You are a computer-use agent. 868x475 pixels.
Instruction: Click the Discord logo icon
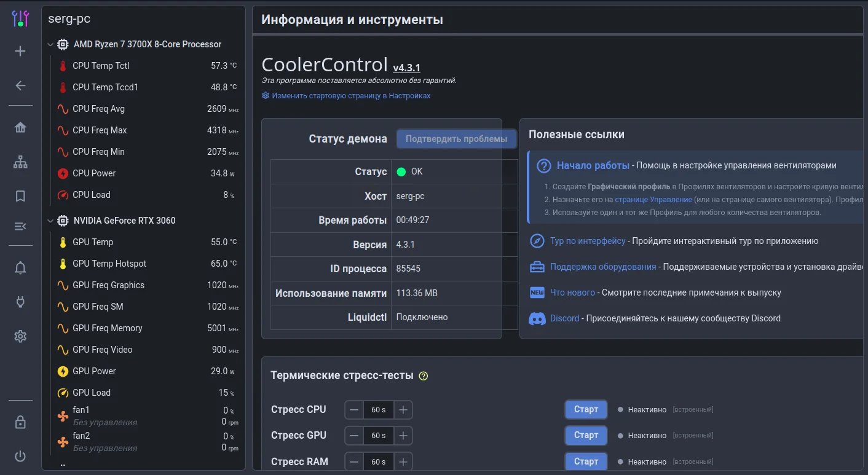point(537,318)
